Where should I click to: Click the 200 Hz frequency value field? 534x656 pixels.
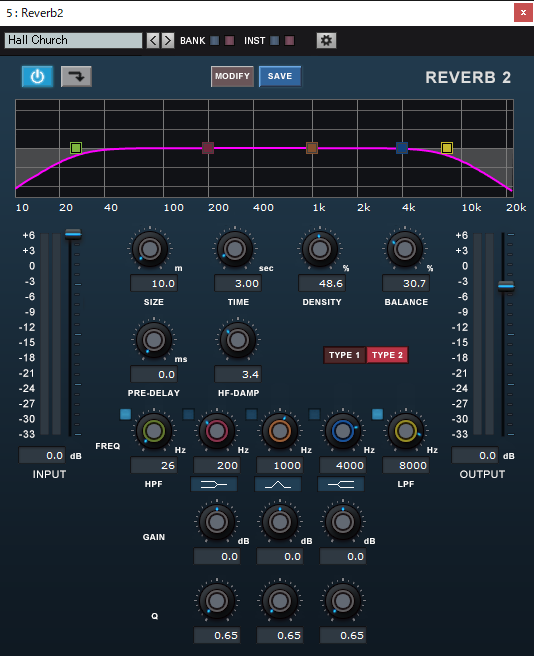pos(217,465)
